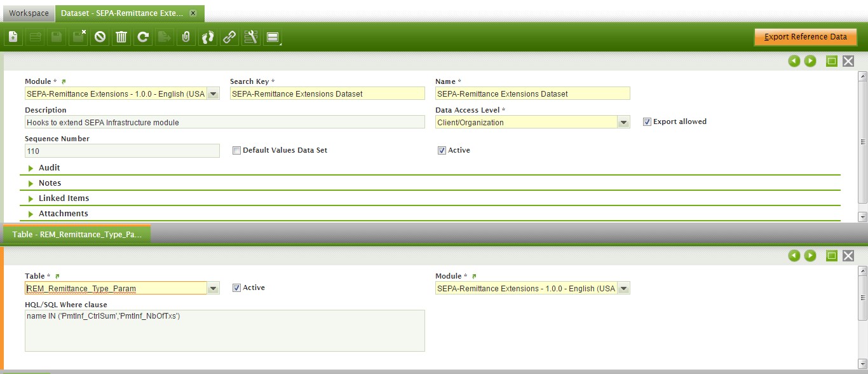Click the trash Delete record icon
868x374 pixels.
click(x=121, y=38)
